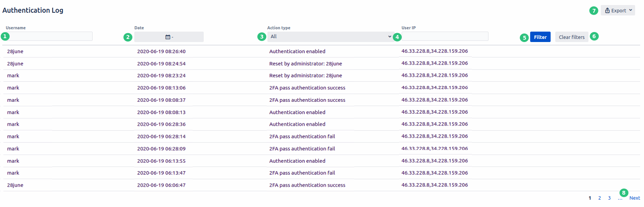Screen dimensions: 644x207
Task: Go to page 3 of results
Action: 609,198
